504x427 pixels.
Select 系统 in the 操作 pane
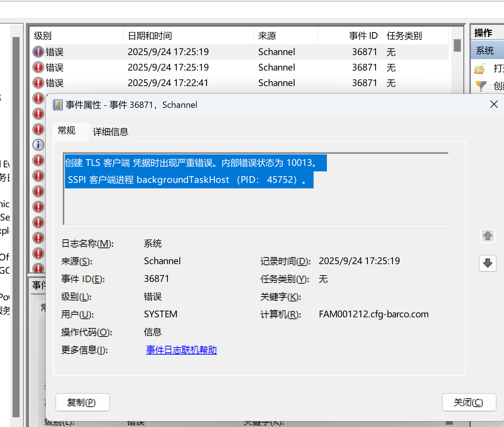484,50
